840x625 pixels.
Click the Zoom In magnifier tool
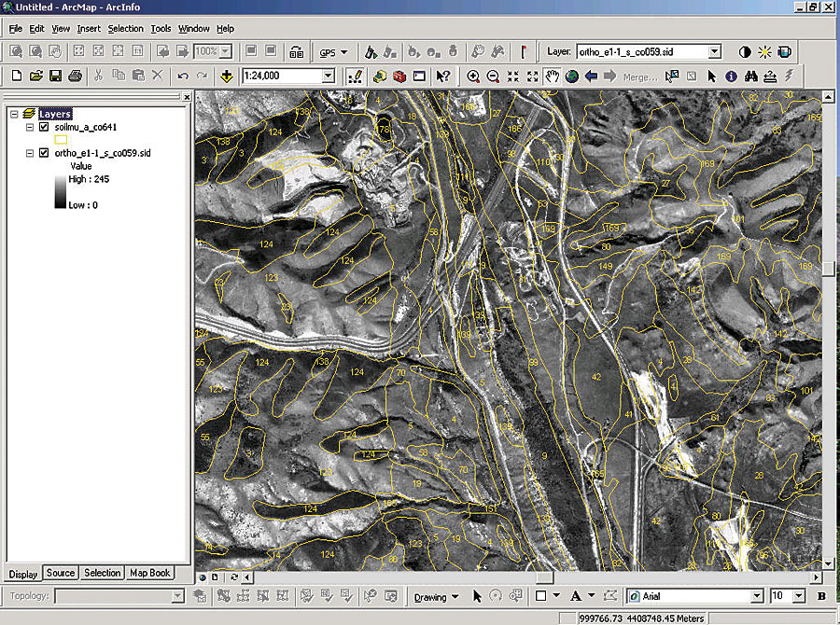[473, 76]
